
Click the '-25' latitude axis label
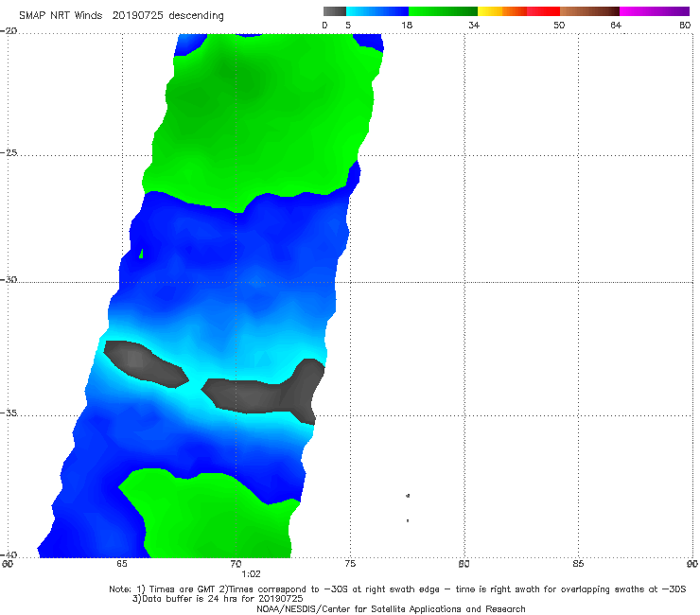[9, 152]
